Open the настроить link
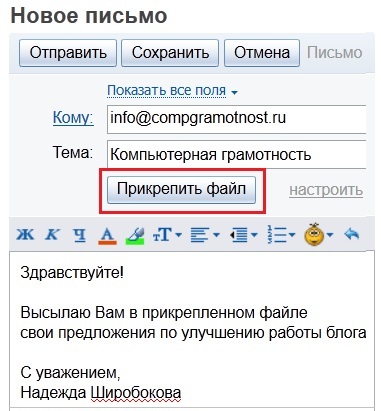Viewport: 381px width, 411px height. [x=326, y=190]
